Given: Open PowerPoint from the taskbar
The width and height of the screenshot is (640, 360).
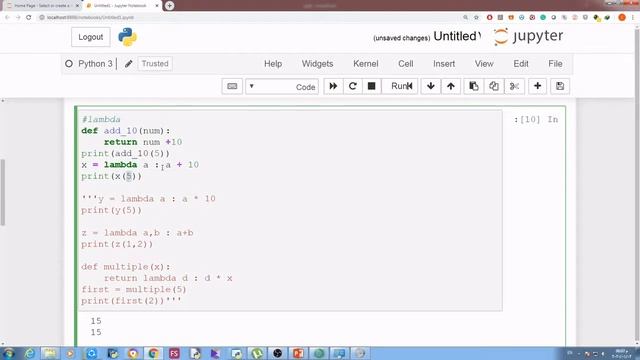Looking at the screenshot, I should (x=298, y=353).
